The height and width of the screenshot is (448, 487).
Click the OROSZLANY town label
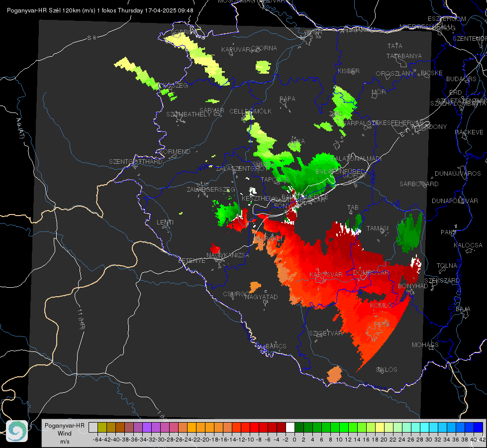pyautogui.click(x=395, y=74)
